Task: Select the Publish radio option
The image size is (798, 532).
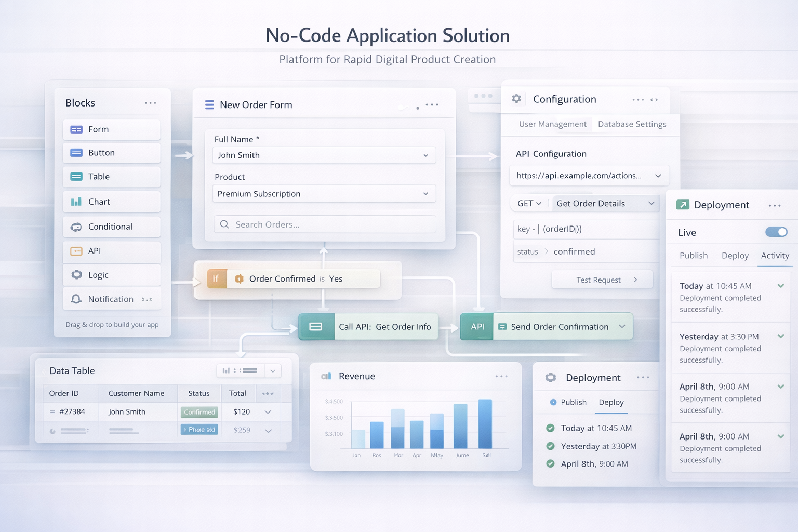Action: [553, 402]
